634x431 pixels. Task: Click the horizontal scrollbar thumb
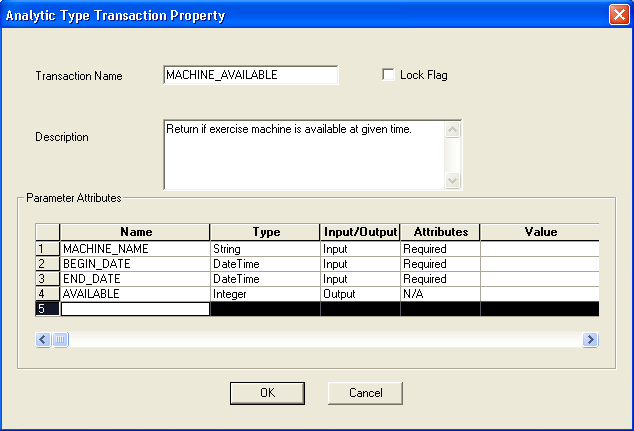click(60, 340)
